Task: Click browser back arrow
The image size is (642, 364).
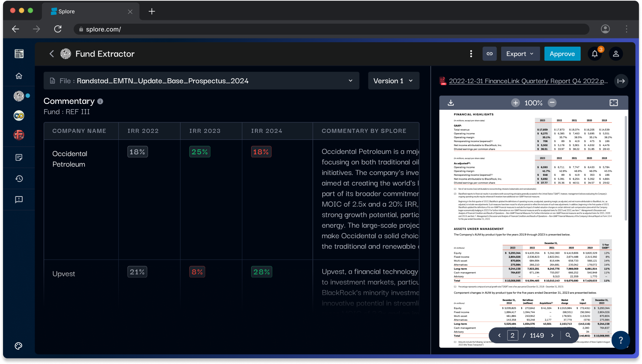Action: (15, 29)
